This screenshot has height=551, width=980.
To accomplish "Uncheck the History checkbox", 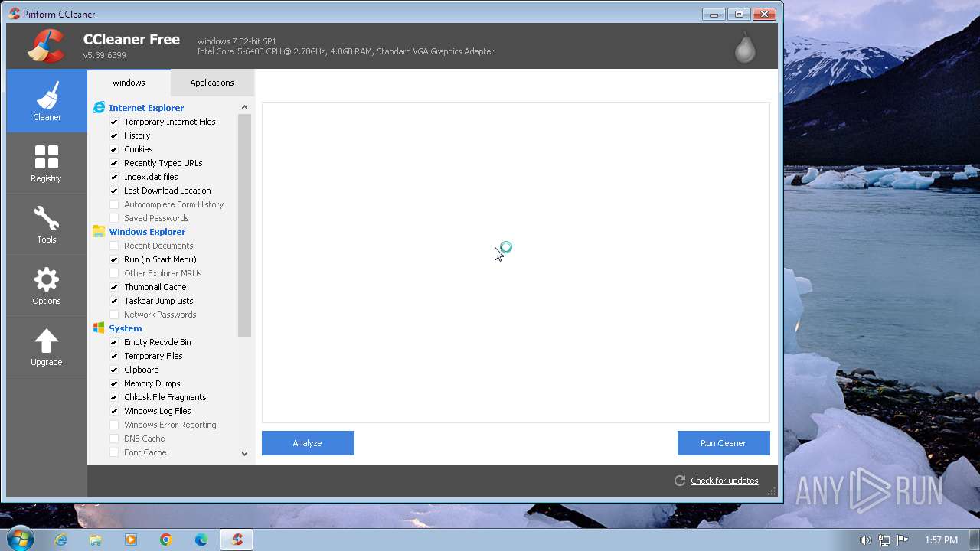I will [x=114, y=135].
